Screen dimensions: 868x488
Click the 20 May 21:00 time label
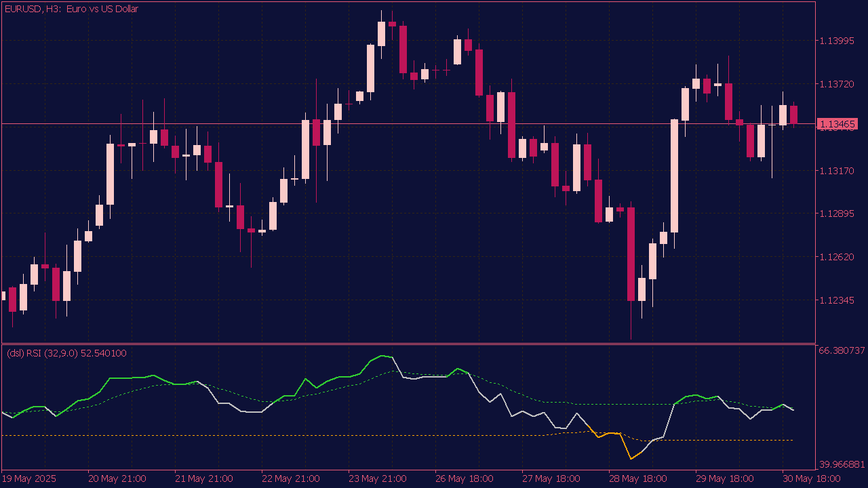[x=117, y=479]
